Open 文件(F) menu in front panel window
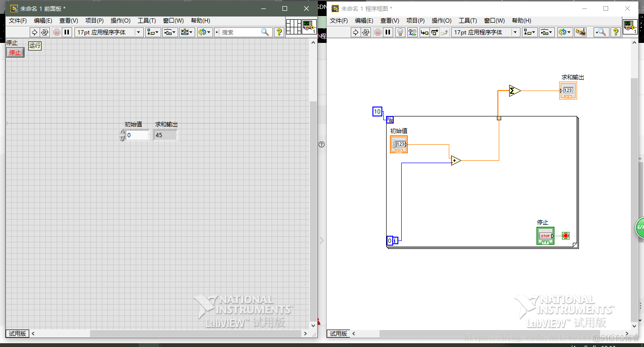This screenshot has width=644, height=347. pos(18,21)
